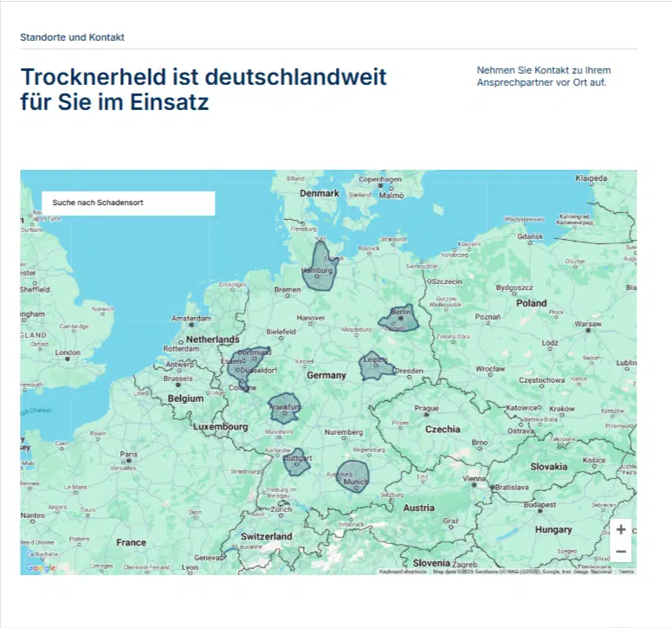Click the 'Standorte und Kontakt' section label

(73, 37)
